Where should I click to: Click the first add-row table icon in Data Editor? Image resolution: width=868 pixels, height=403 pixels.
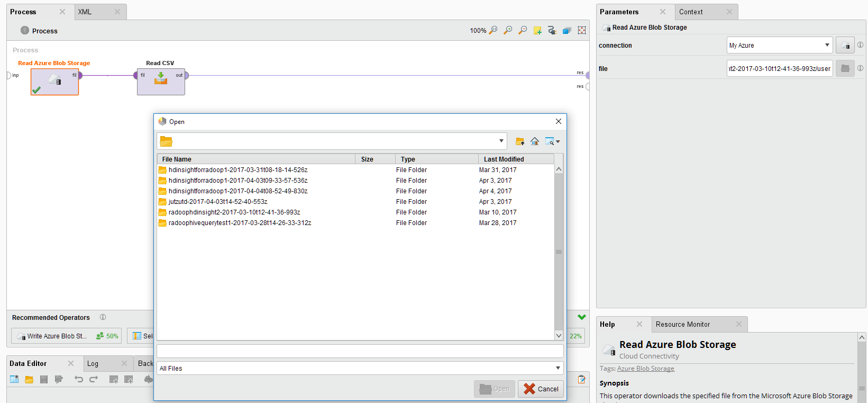[114, 379]
